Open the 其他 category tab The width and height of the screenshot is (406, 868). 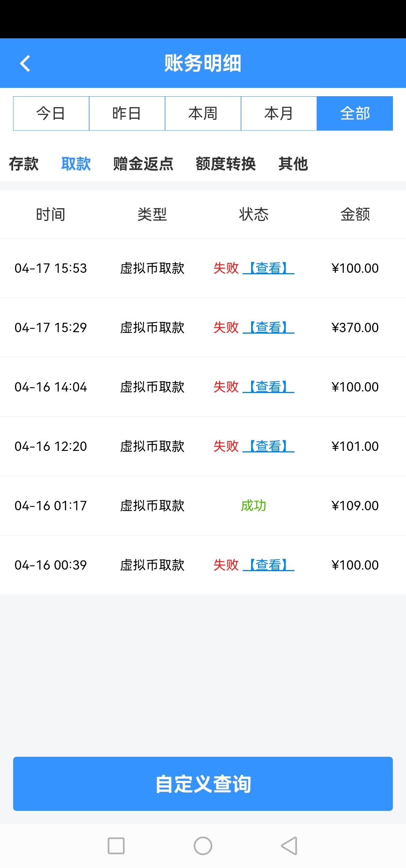(293, 164)
